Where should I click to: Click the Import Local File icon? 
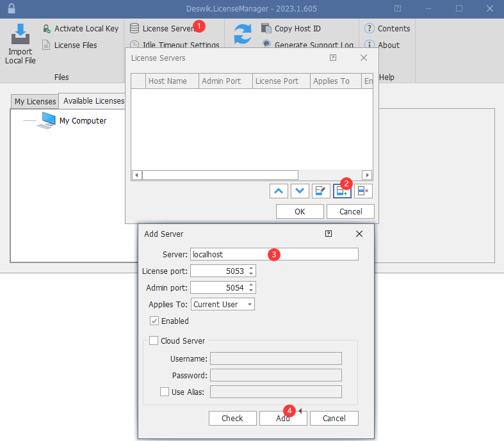(20, 34)
